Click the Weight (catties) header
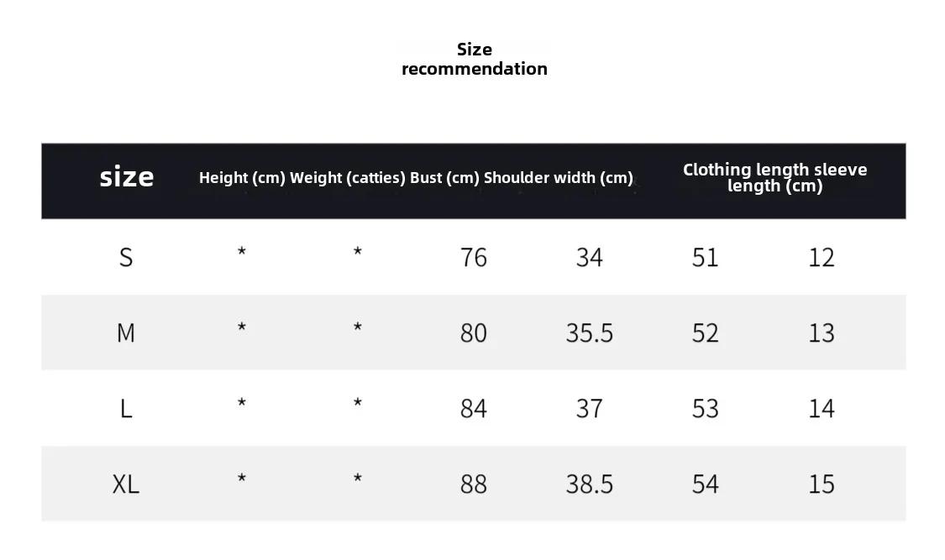 (x=347, y=178)
